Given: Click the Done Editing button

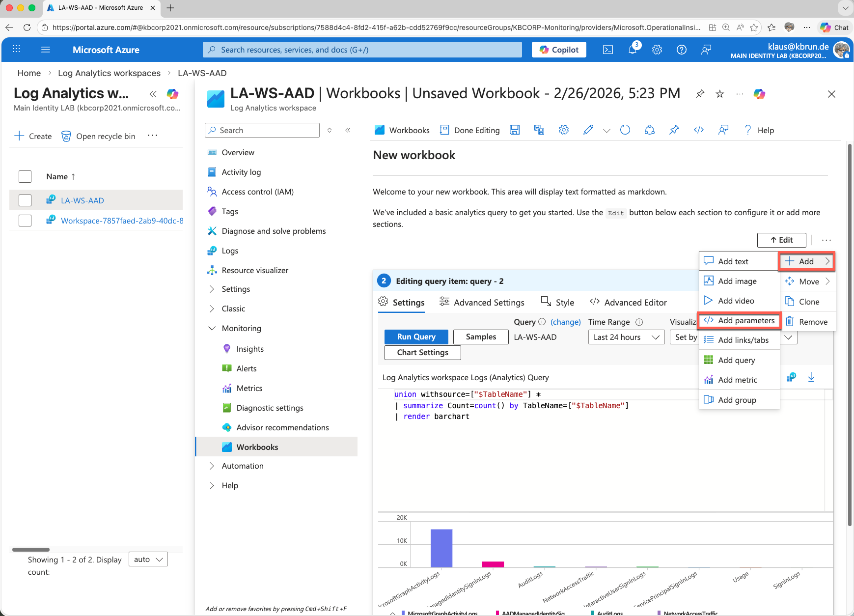Looking at the screenshot, I should 470,130.
